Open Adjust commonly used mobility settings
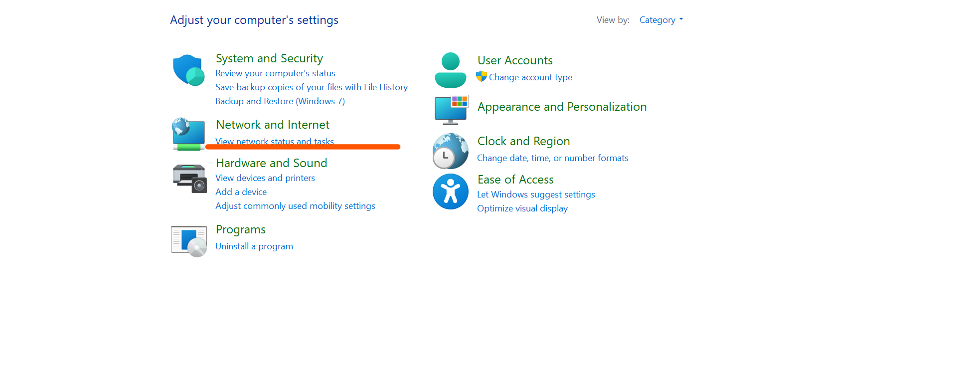Viewport: 980px width, 380px height. (x=295, y=206)
